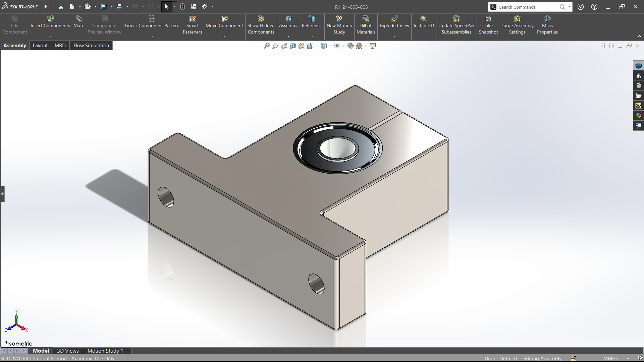Expand Insert Components dropdown arrow
The width and height of the screenshot is (644, 362).
(x=50, y=36)
